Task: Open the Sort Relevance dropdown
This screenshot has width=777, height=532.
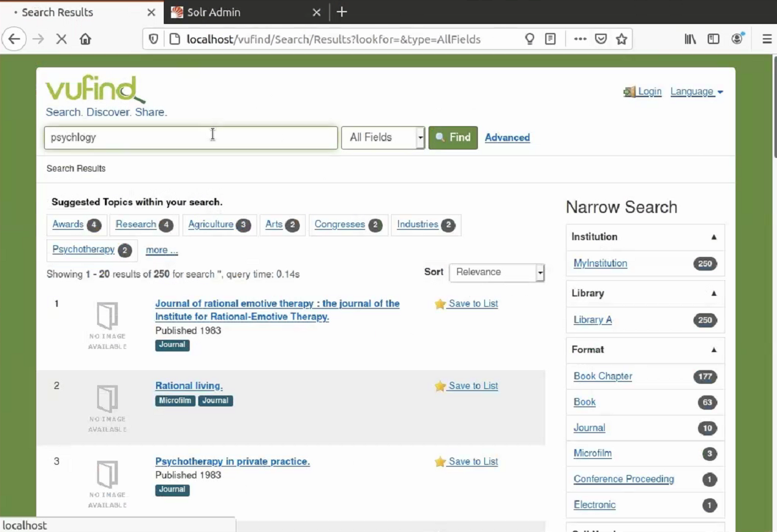Action: (x=497, y=272)
